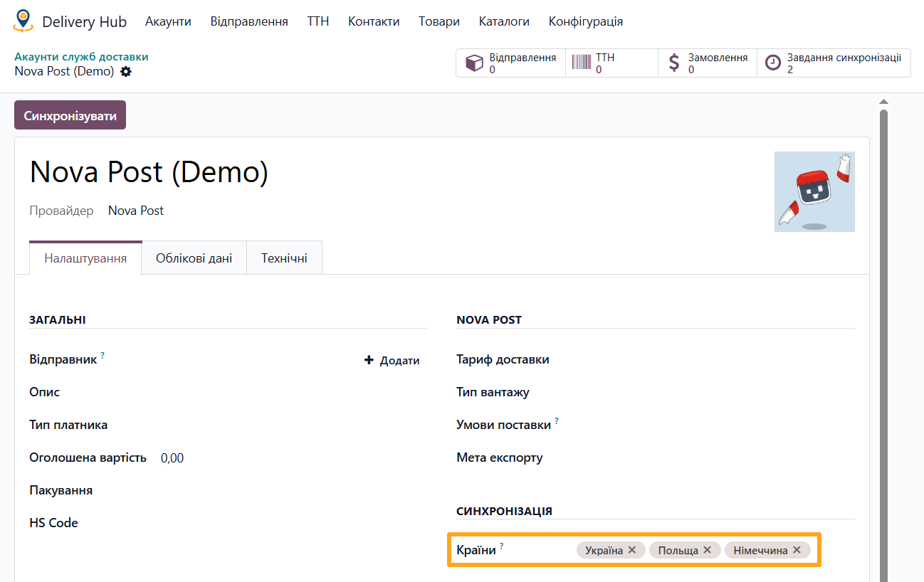Open the Акаунти menu
924x582 pixels.
168,21
